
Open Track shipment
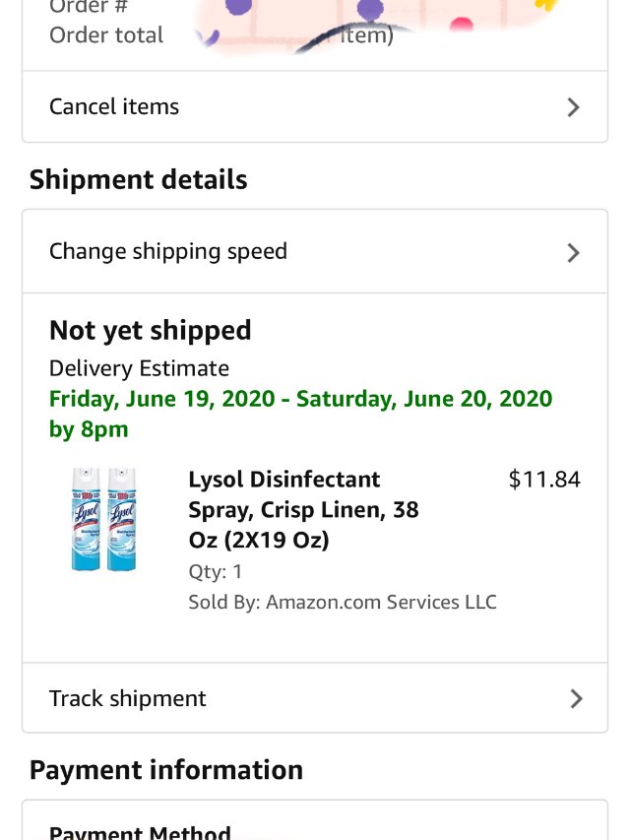click(x=128, y=698)
